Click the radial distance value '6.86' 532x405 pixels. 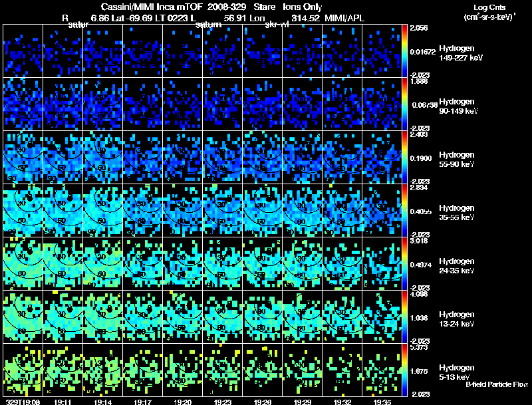tap(100, 19)
